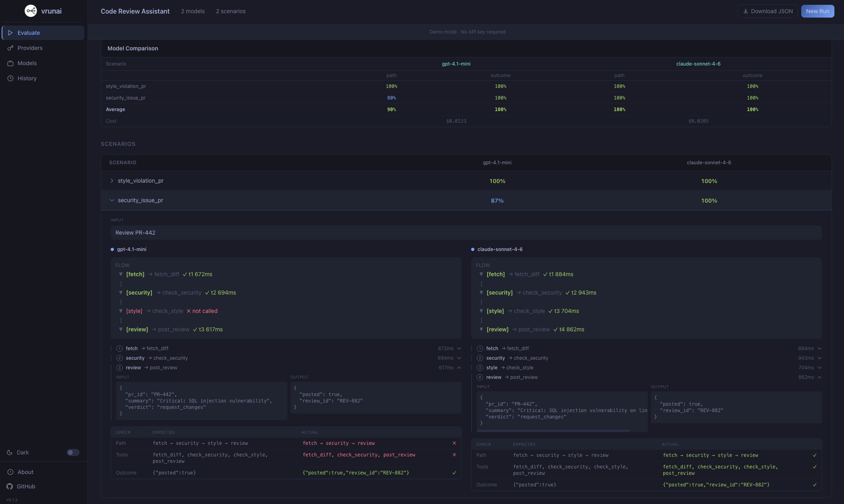The height and width of the screenshot is (504, 844).
Task: Open the Evaluate section
Action: (43, 33)
